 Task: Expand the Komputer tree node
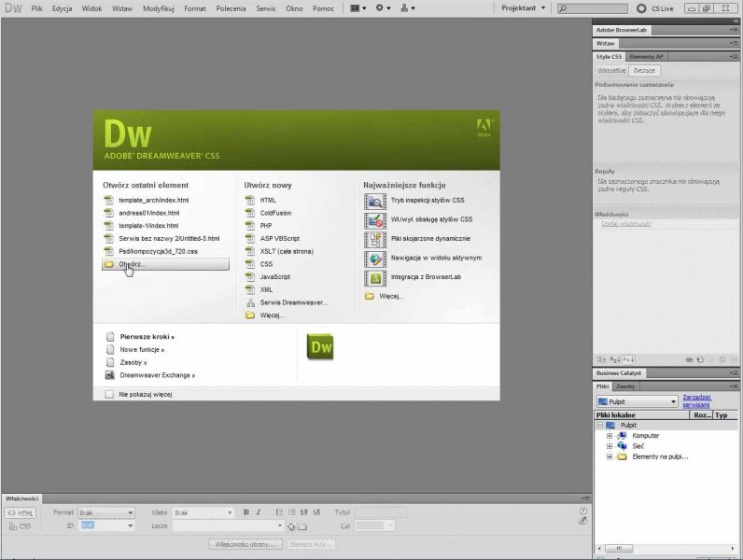610,436
